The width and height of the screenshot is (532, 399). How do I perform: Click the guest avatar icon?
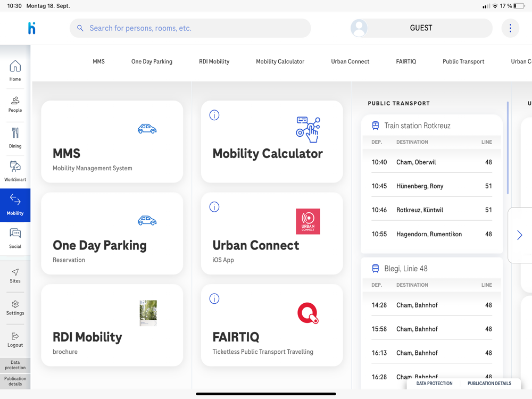click(359, 28)
